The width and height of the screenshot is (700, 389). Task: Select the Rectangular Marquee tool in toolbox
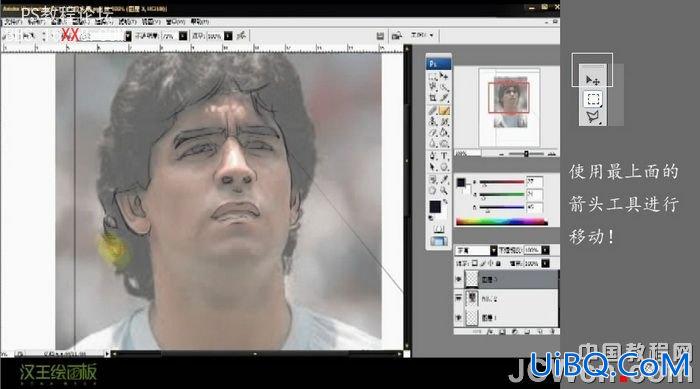433,76
